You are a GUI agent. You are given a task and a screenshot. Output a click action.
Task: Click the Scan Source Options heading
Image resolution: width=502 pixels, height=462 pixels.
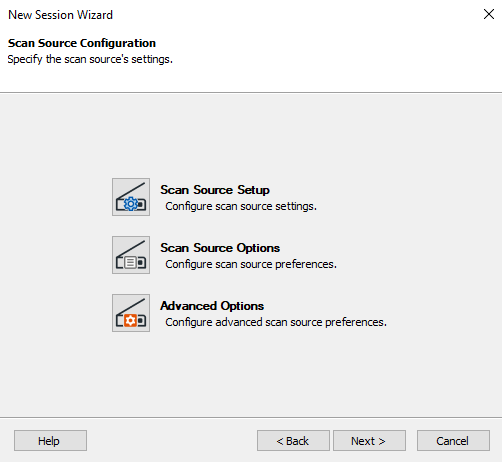click(x=220, y=248)
